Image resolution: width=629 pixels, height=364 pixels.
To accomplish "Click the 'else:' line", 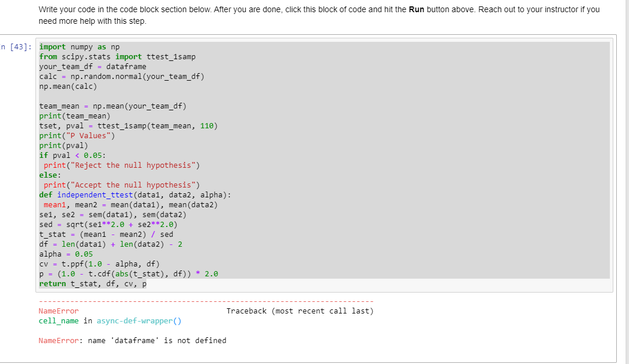I will (50, 175).
